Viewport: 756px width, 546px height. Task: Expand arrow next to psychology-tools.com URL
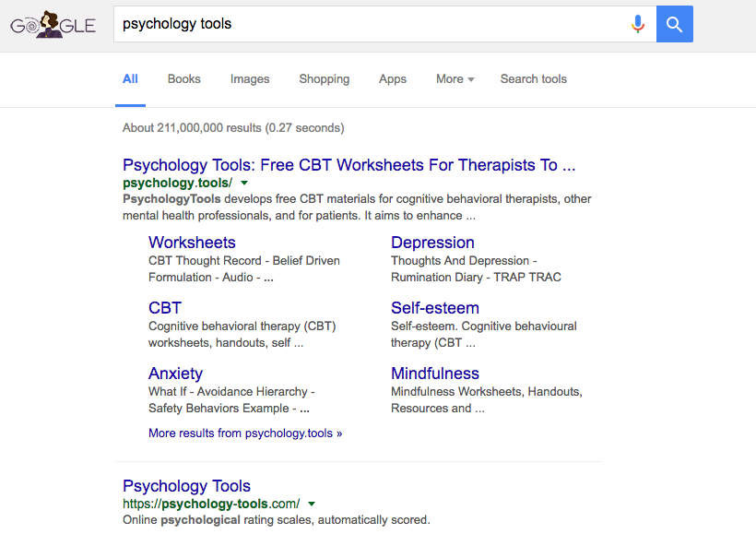coord(312,504)
